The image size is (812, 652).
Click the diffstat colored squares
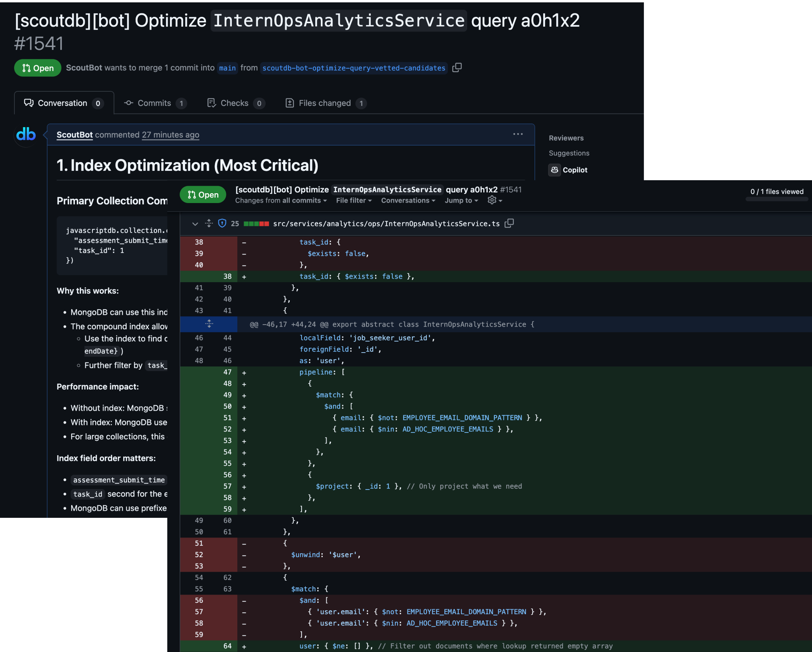[x=256, y=223]
